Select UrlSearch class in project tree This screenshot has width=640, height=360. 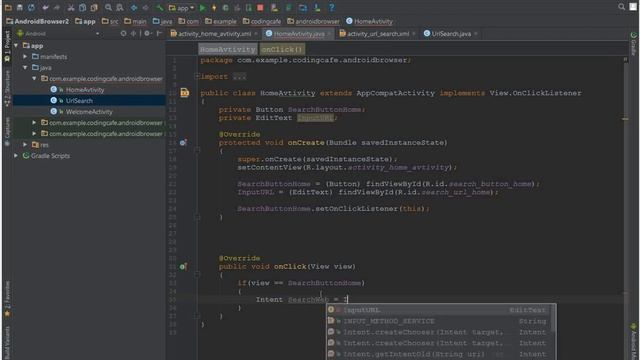click(79, 100)
